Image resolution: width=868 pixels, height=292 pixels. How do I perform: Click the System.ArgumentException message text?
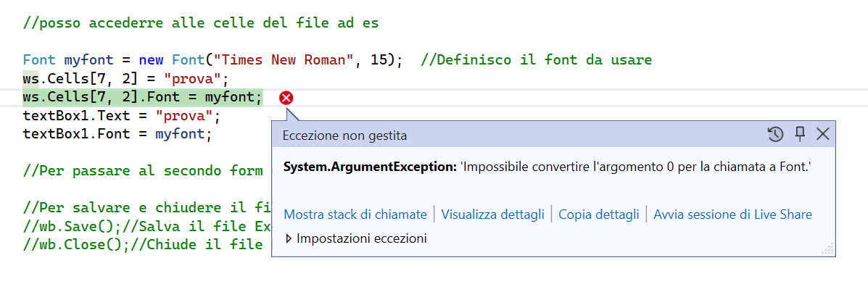547,167
